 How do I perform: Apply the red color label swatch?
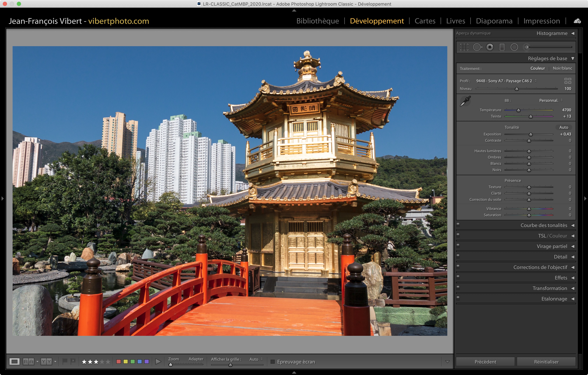coord(119,362)
